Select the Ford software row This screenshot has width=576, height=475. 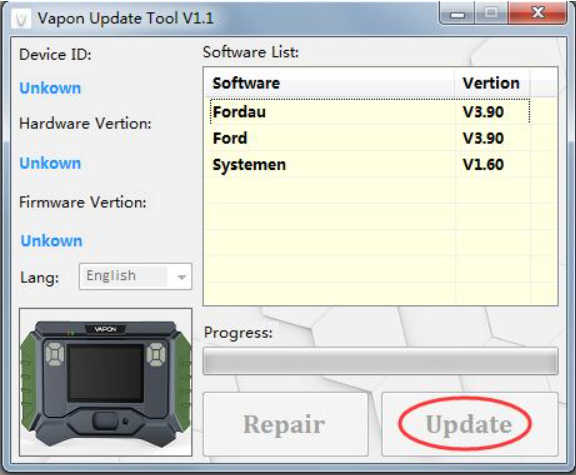[370, 138]
